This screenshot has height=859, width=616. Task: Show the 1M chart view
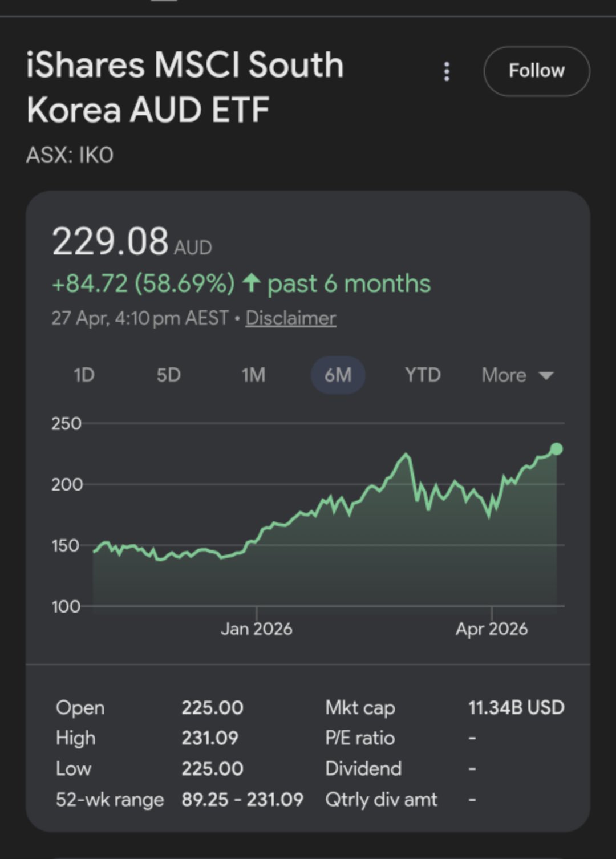[x=253, y=375]
